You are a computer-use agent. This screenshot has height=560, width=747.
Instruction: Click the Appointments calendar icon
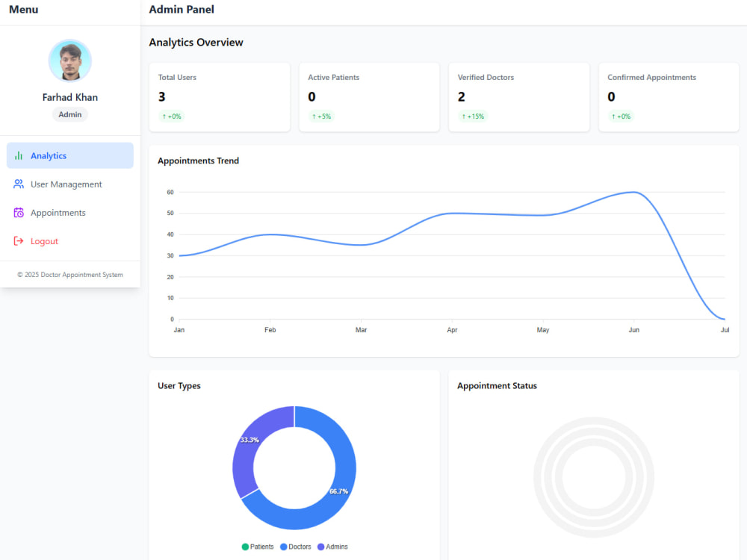(x=19, y=213)
